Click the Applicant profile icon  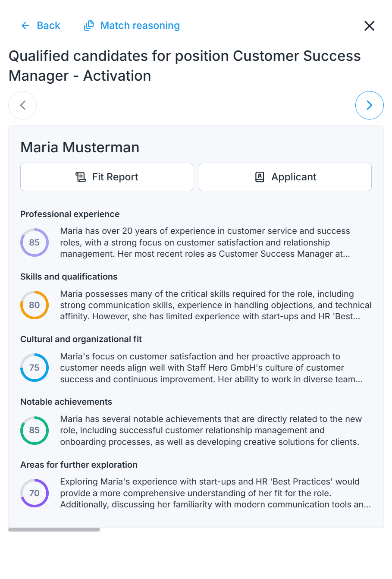pos(260,177)
